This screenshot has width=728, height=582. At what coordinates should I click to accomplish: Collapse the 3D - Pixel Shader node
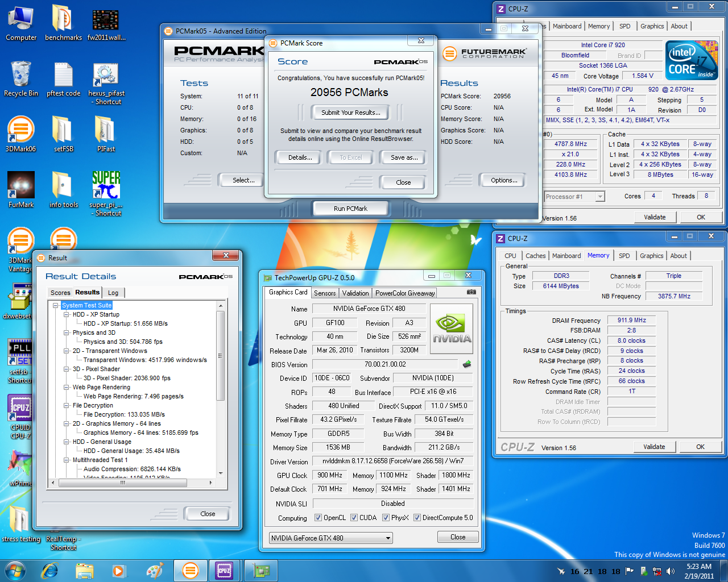point(67,369)
